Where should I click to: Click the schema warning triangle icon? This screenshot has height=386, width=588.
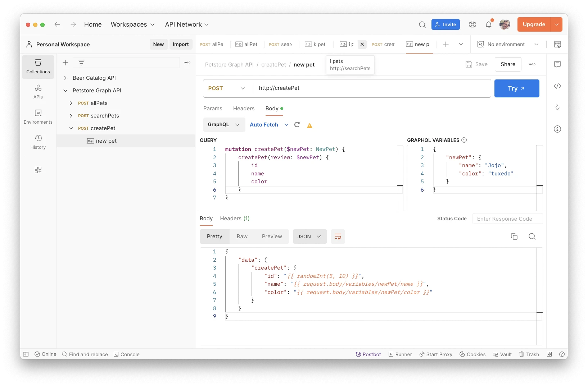pos(309,125)
